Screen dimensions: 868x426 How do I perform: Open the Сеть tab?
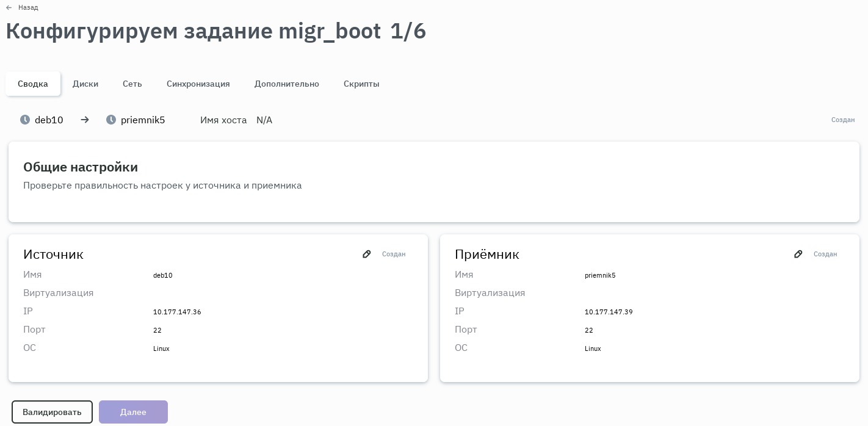pyautogui.click(x=132, y=84)
